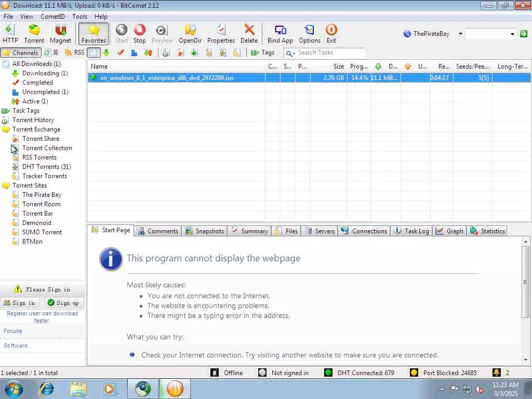The height and width of the screenshot is (399, 532).
Task: Click the IE button in filter toolbar
Action: click(x=51, y=52)
